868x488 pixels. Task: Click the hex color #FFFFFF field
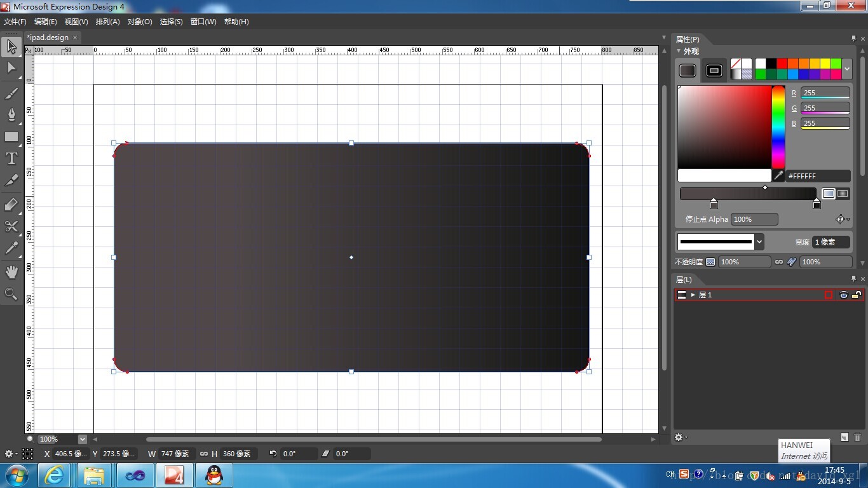click(x=818, y=176)
